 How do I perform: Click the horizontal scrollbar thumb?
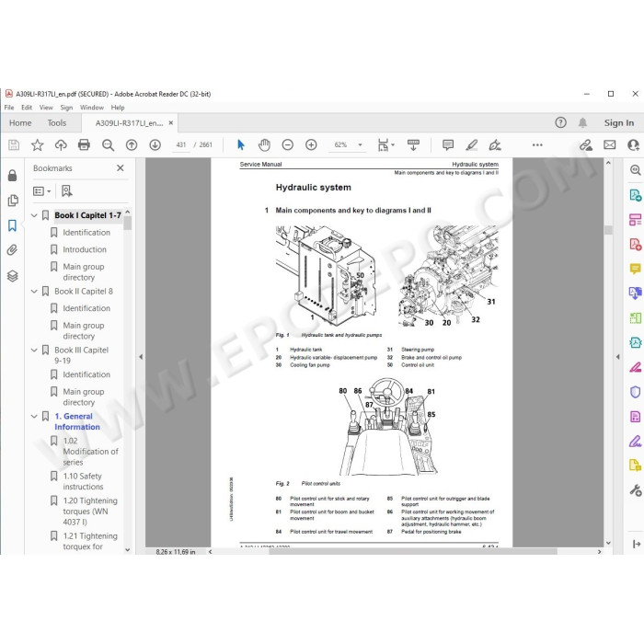pos(413,552)
